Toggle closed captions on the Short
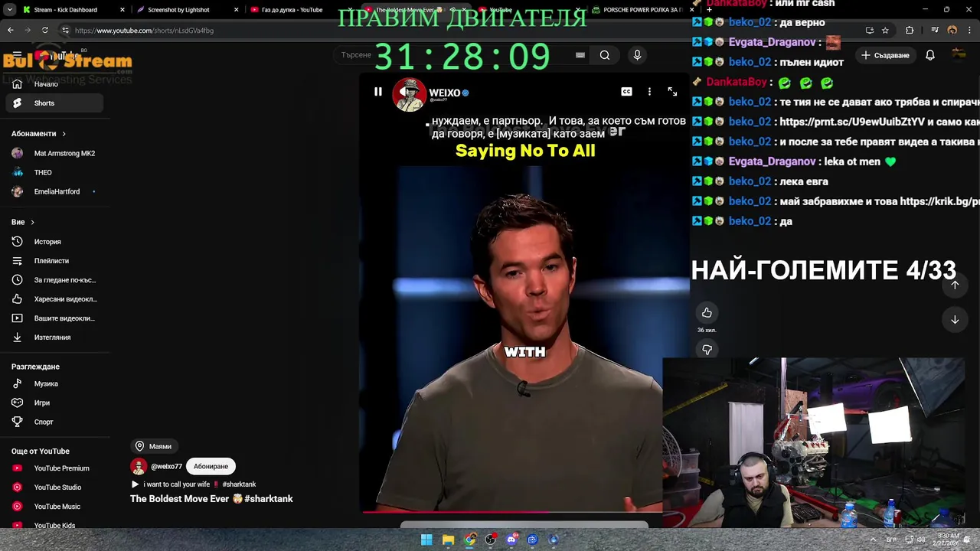The image size is (980, 551). [x=626, y=92]
